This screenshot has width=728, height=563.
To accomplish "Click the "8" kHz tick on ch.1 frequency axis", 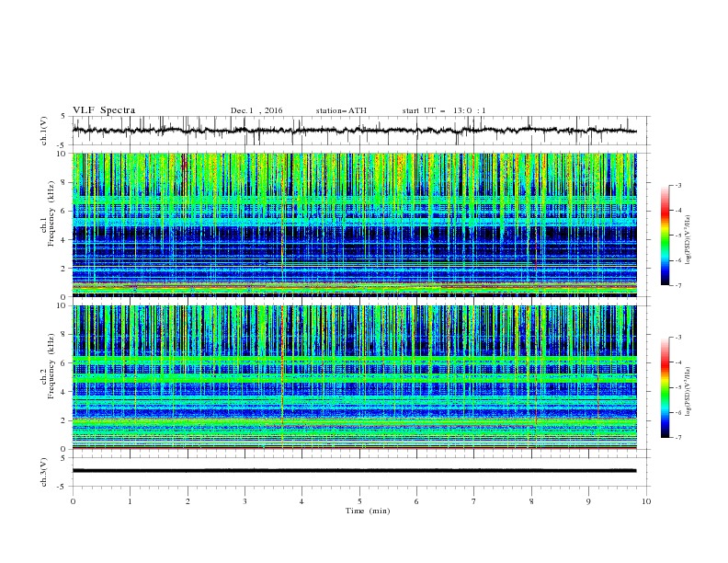I will coord(64,182).
